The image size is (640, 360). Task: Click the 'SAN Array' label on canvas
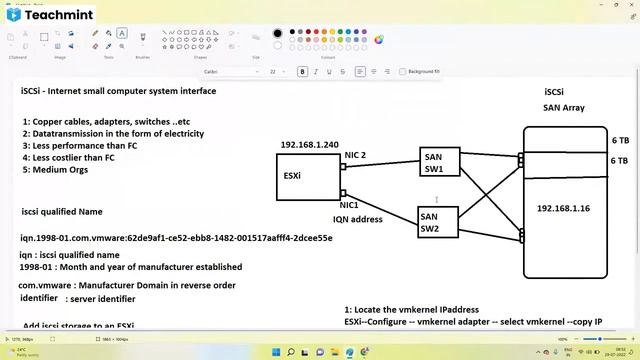click(564, 108)
